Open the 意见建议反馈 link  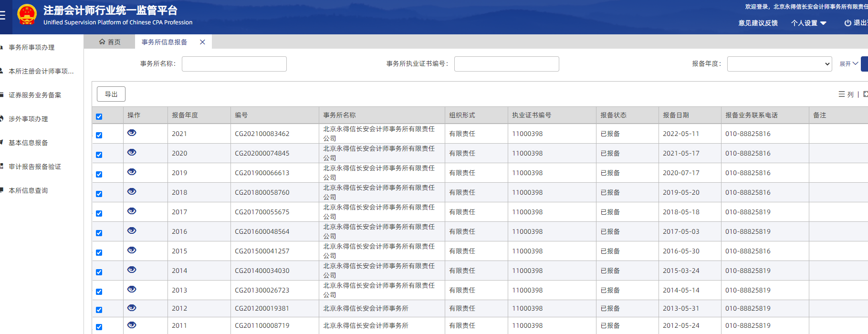[x=758, y=23]
